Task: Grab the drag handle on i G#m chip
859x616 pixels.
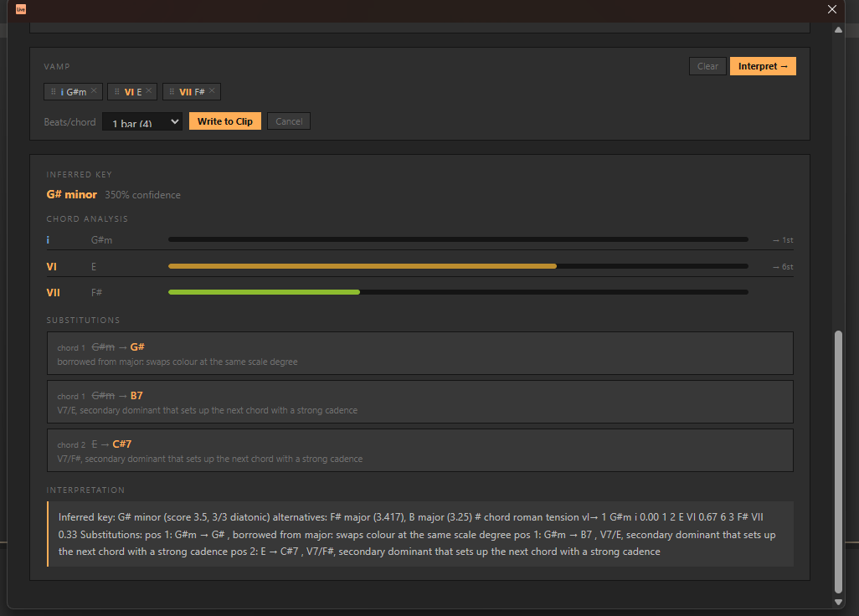Action: point(53,91)
